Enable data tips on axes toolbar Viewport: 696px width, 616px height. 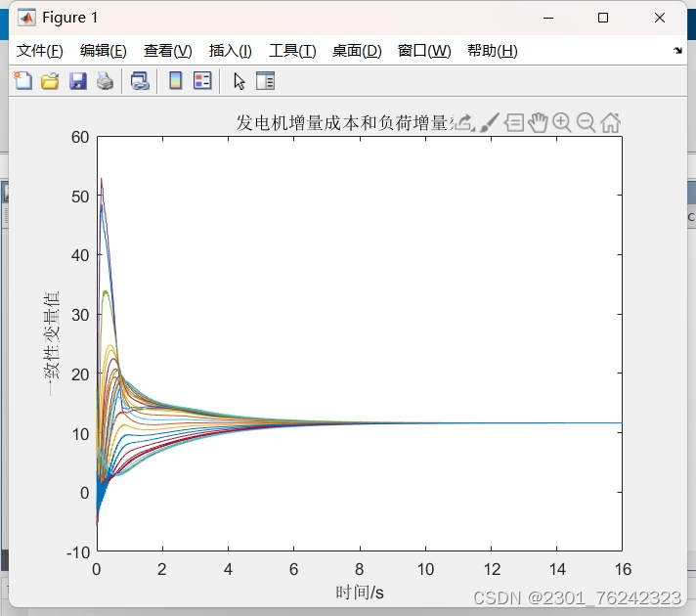coord(514,122)
